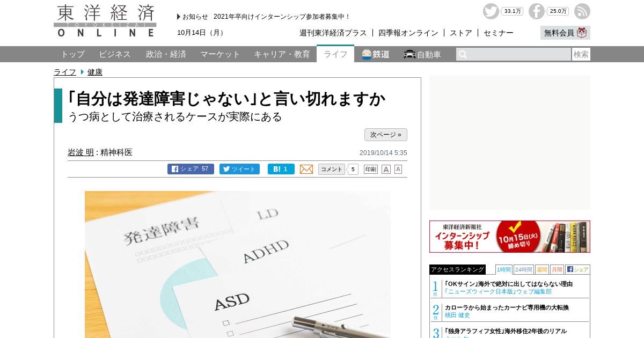Screen dimensions: 644x338
Task: Open the Twitter icon in header
Action: click(x=491, y=11)
